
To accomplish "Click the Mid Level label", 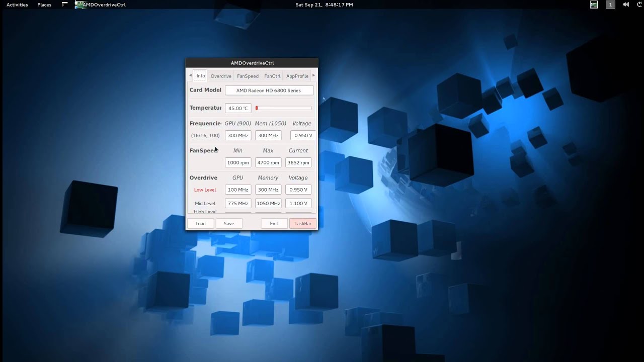I will 205,203.
